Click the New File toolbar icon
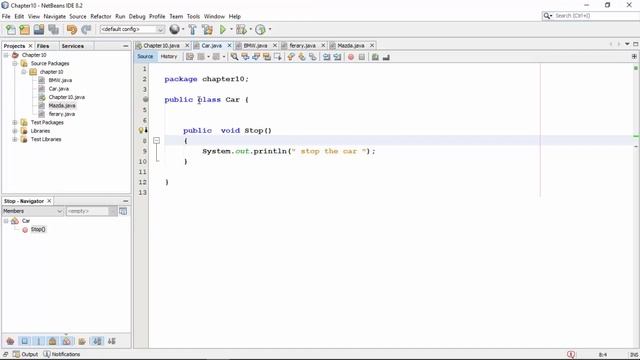 click(11, 29)
